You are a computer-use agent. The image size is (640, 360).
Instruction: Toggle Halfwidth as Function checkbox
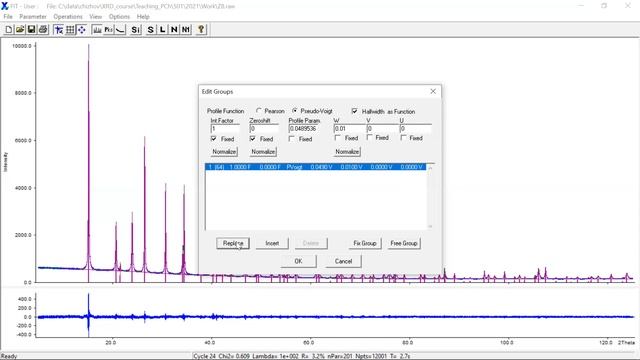(x=355, y=111)
